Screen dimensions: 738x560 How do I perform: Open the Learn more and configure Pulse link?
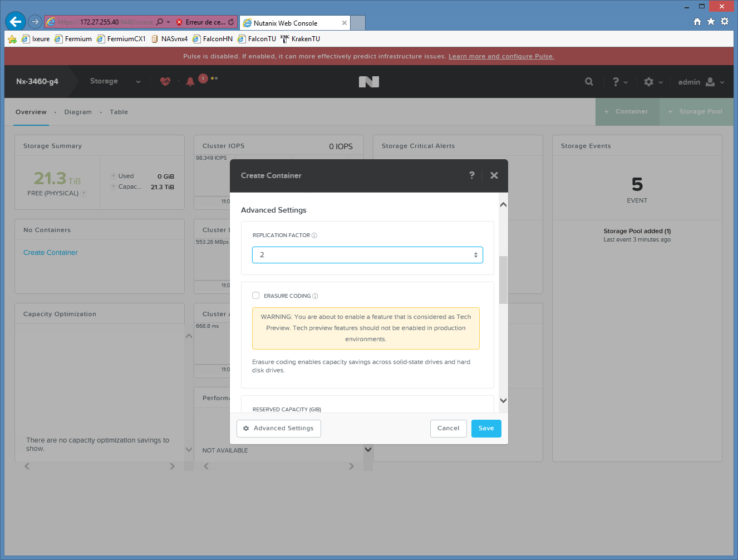[x=501, y=56]
